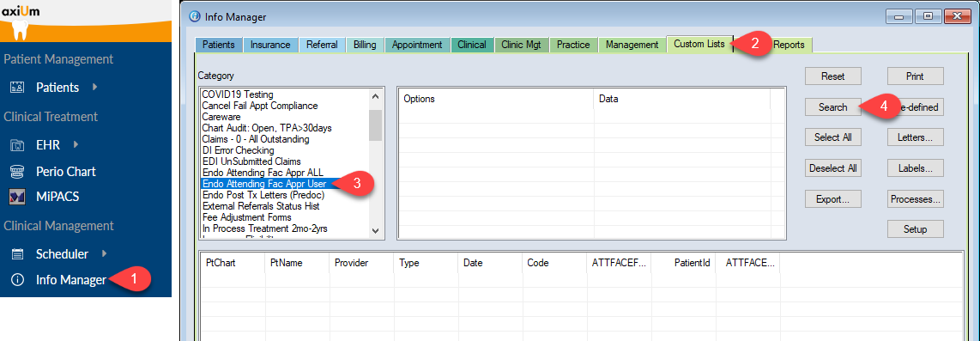Sort by PtChart column header
Image resolution: width=980 pixels, height=341 pixels.
(233, 264)
